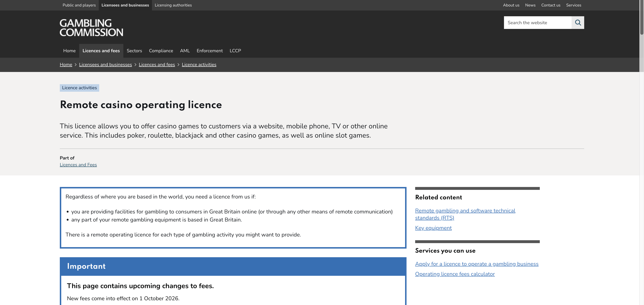Click Licensees and businesses breadcrumb
The height and width of the screenshot is (305, 644).
(x=106, y=65)
